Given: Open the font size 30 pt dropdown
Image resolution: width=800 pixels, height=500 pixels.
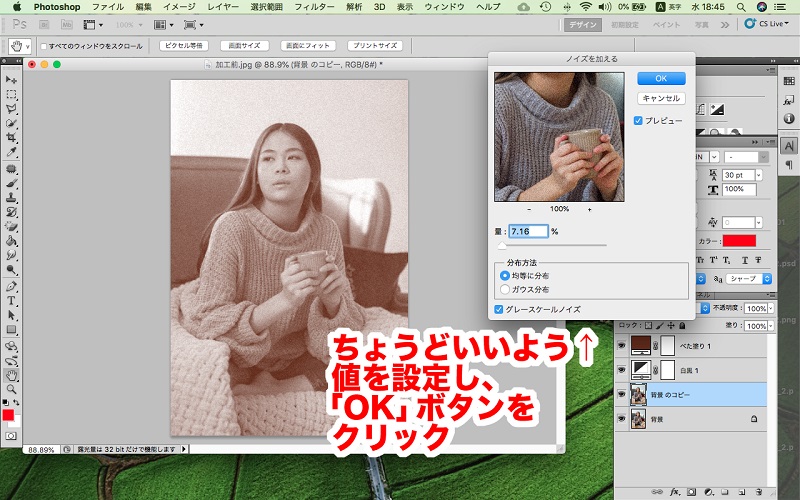Looking at the screenshot, I should click(759, 175).
